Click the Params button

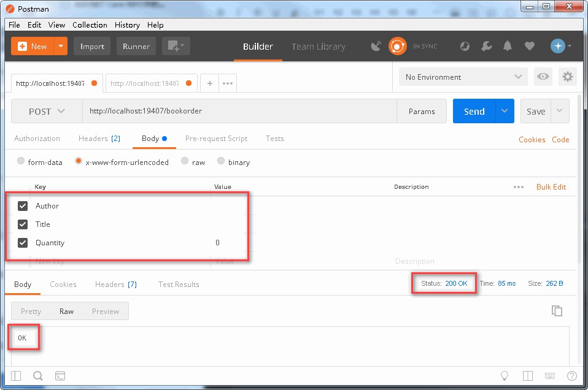(x=422, y=111)
